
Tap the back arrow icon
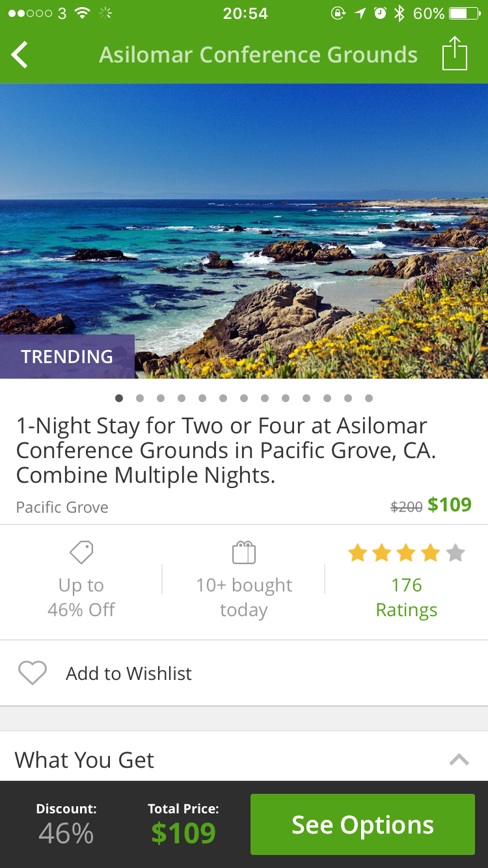(20, 55)
